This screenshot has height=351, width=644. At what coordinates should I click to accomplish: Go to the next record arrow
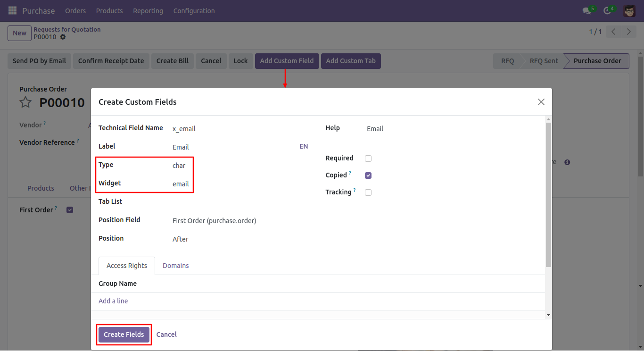coord(628,32)
